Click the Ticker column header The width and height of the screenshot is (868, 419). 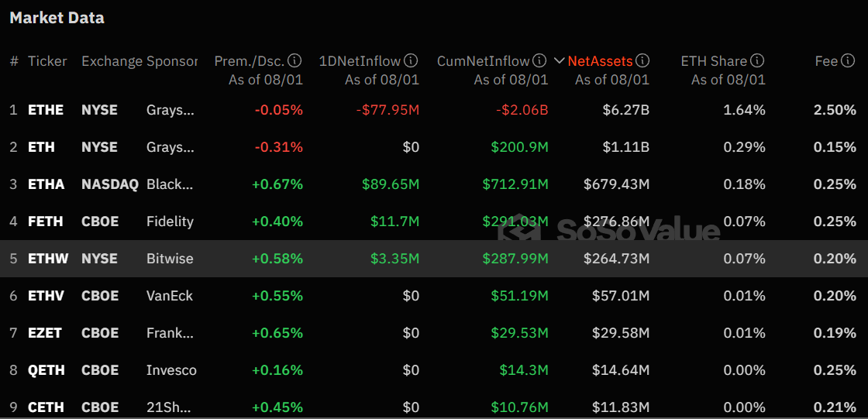(47, 61)
